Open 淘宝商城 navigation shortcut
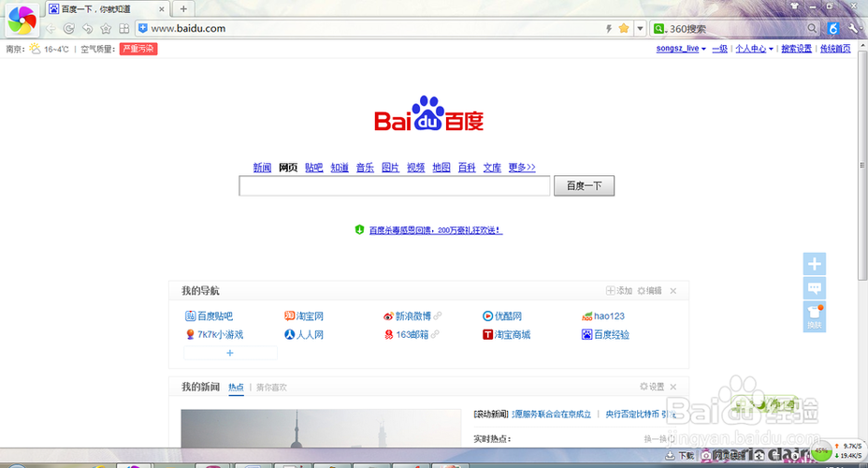868x468 pixels. [x=507, y=334]
